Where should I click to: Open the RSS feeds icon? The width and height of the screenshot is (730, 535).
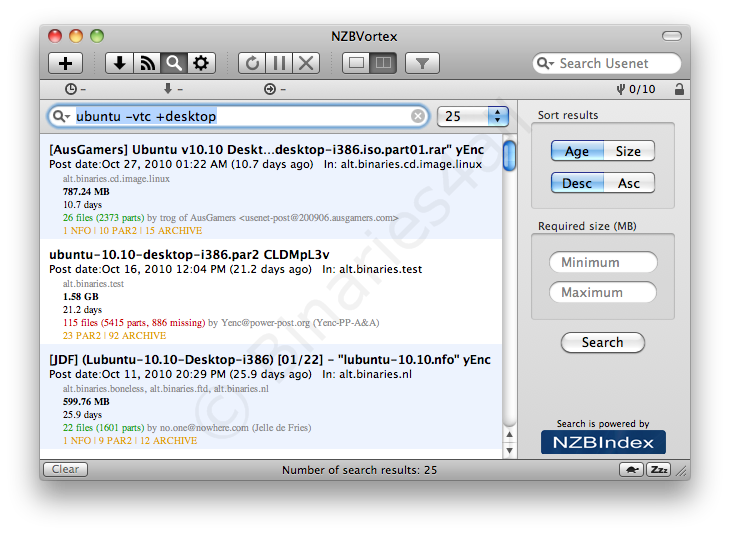pos(147,63)
